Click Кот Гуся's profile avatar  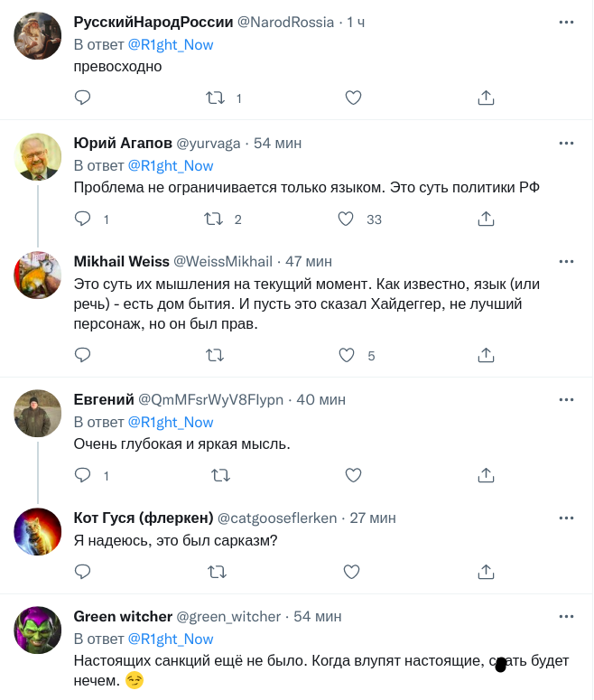[x=38, y=535]
